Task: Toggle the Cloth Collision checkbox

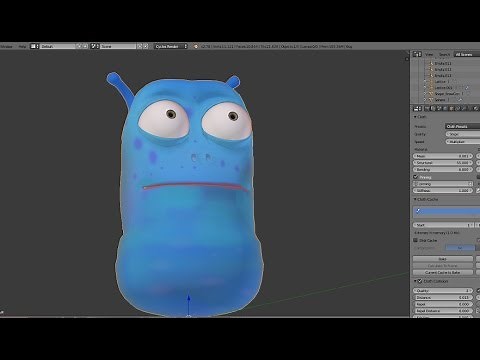Action: (420, 281)
